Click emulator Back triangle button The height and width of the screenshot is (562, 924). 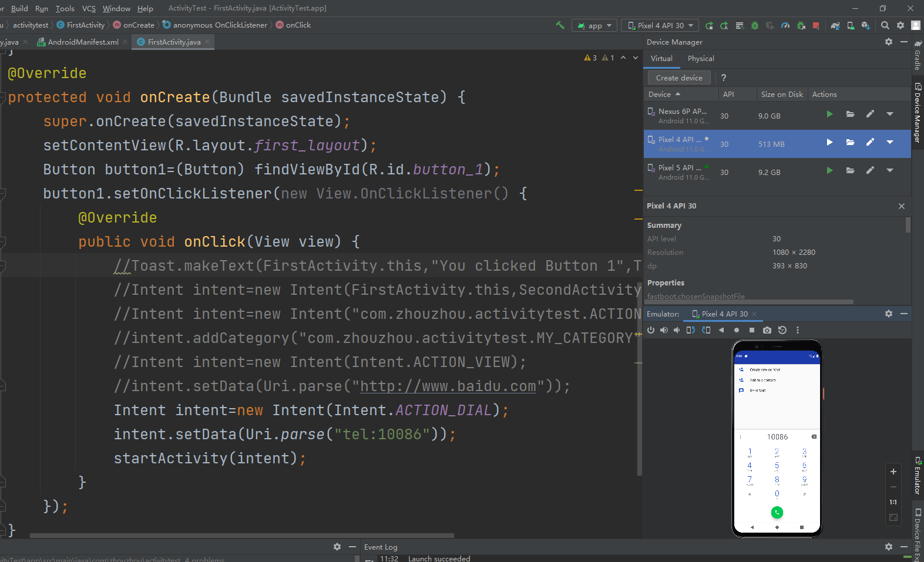click(x=721, y=330)
